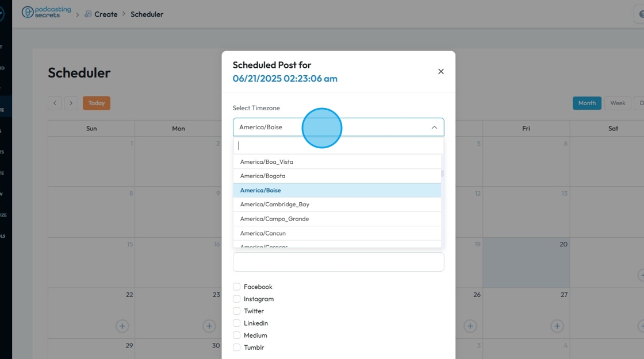The height and width of the screenshot is (359, 644).
Task: Tick the Linkedin checkbox
Action: tap(236, 323)
